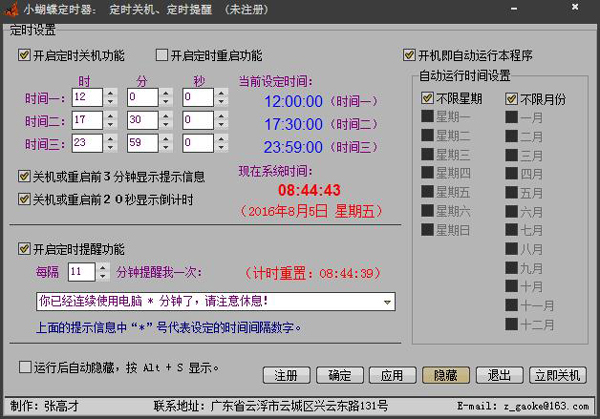The image size is (600, 419).
Task: Check the 四月 box
Action: click(x=511, y=173)
